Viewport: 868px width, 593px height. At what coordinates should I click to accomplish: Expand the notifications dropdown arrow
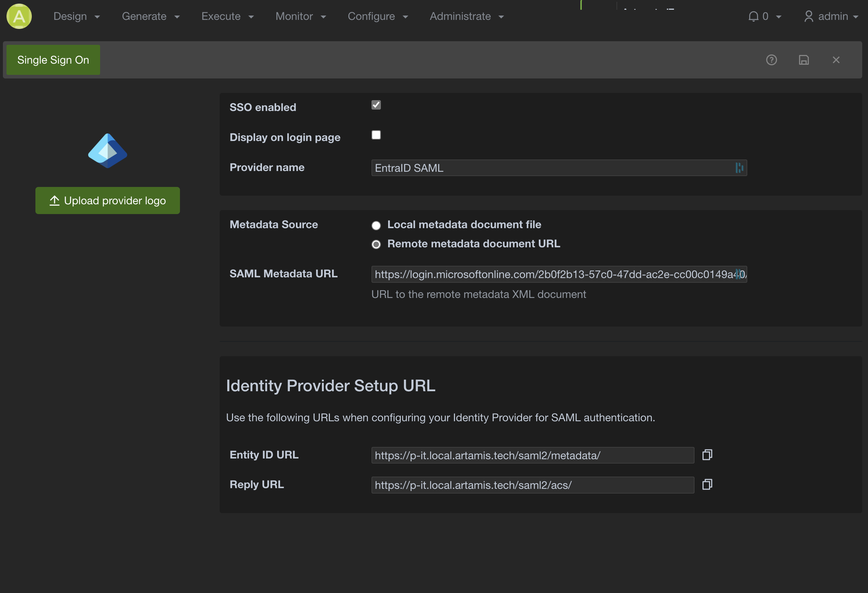pos(779,17)
